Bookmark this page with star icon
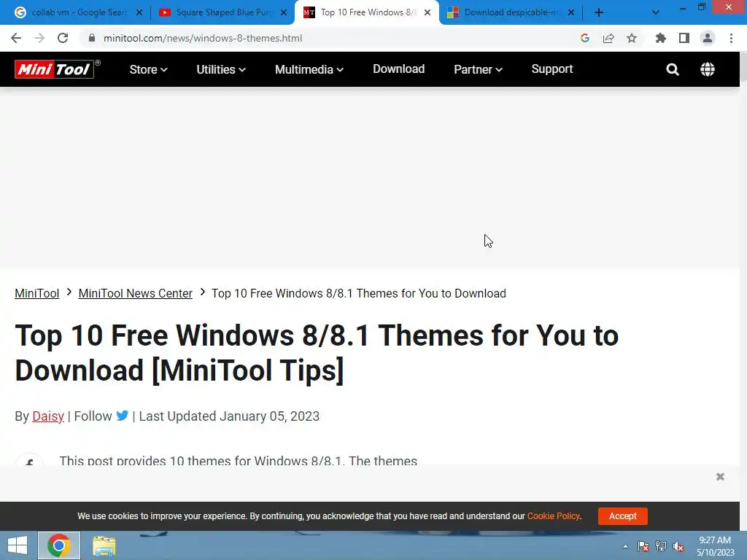This screenshot has height=560, width=747. point(632,38)
